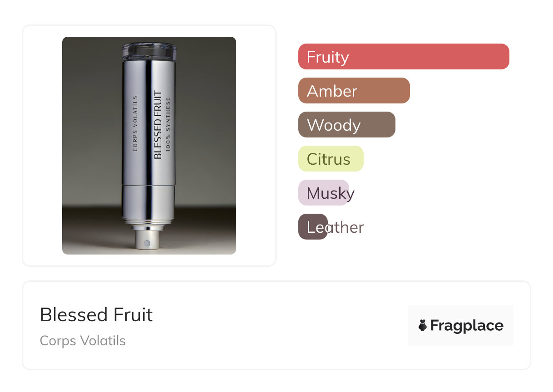
Task: Click the Fragplace bee logo icon
Action: 423,325
